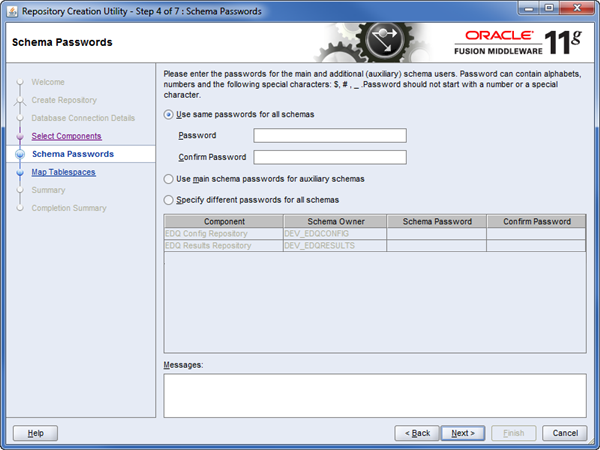Click the Database Connection Details step label
Viewport: 600px width, 450px height.
tap(83, 118)
